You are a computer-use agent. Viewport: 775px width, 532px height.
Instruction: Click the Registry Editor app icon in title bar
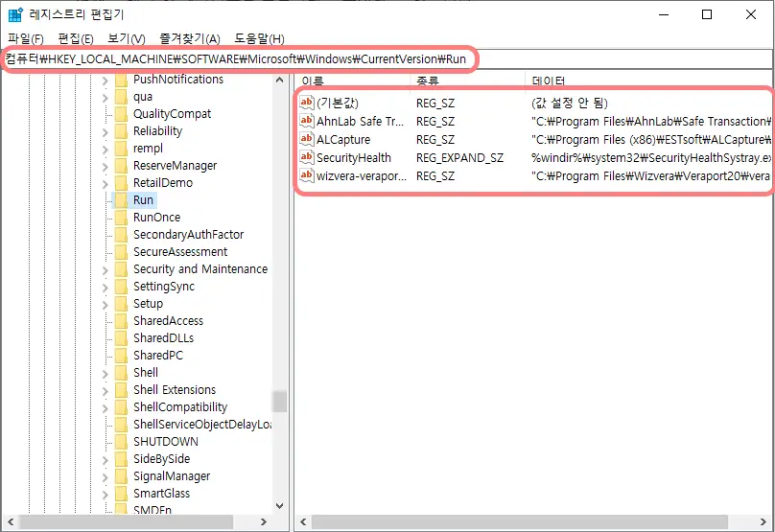(x=15, y=14)
